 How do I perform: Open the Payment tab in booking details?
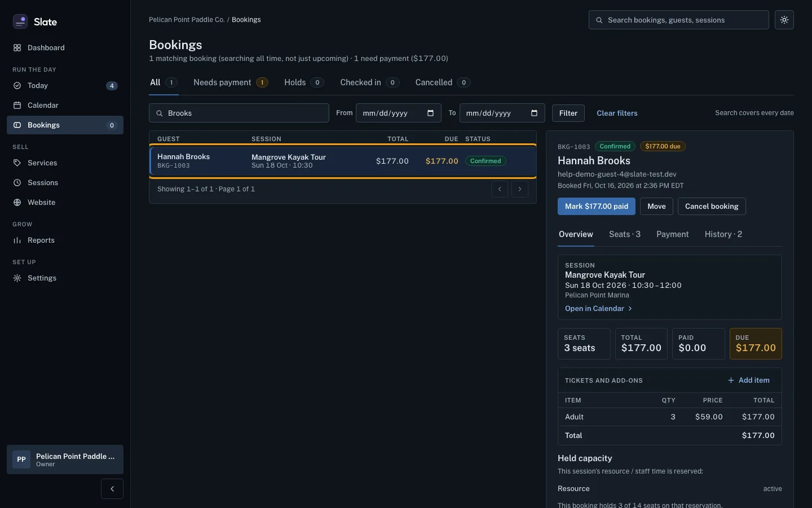(673, 234)
